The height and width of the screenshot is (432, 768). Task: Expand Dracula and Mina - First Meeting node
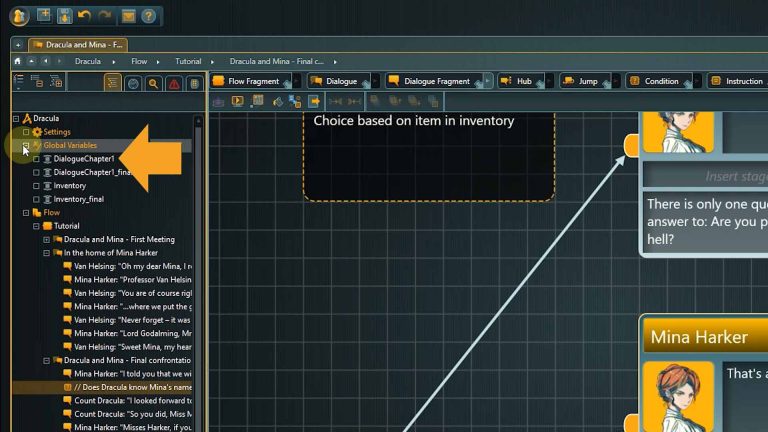(x=47, y=240)
